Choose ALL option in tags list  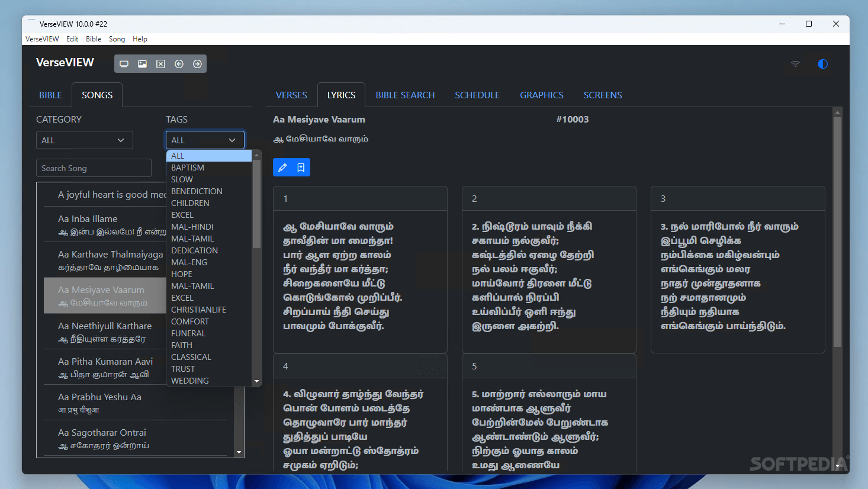(x=209, y=156)
